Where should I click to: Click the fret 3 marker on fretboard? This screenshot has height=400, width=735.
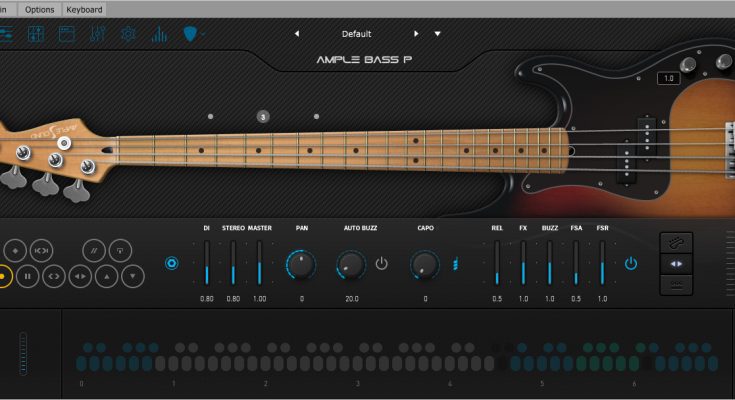pyautogui.click(x=263, y=117)
